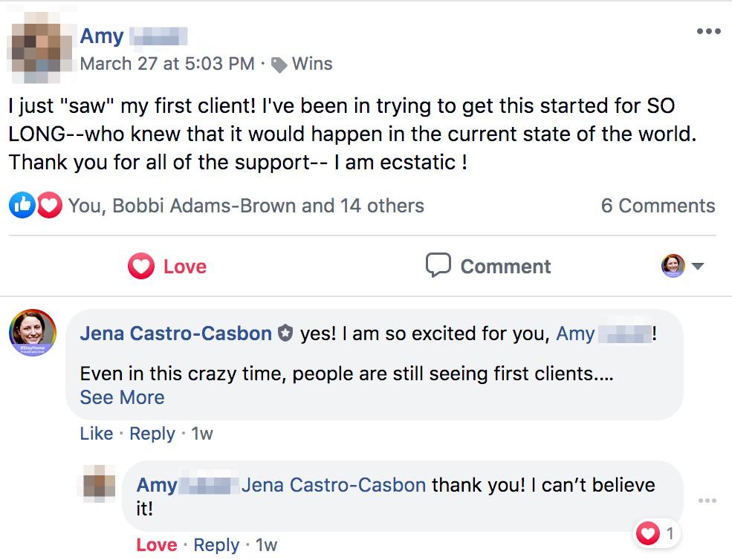Image resolution: width=732 pixels, height=560 pixels.
Task: Click Reply under Jena's comment
Action: click(152, 434)
